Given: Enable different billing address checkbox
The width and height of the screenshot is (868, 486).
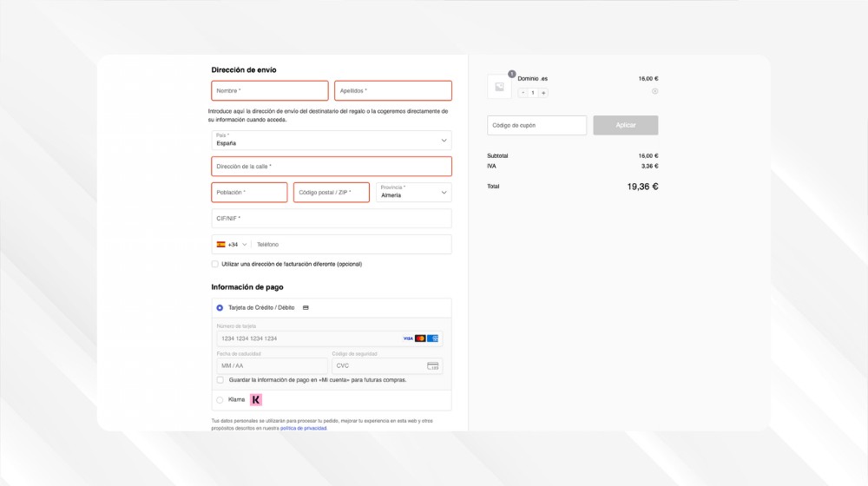Looking at the screenshot, I should point(214,264).
